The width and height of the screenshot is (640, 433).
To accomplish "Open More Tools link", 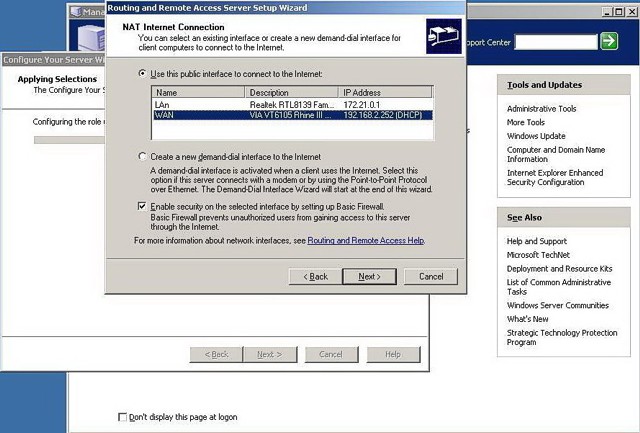I will pos(525,122).
